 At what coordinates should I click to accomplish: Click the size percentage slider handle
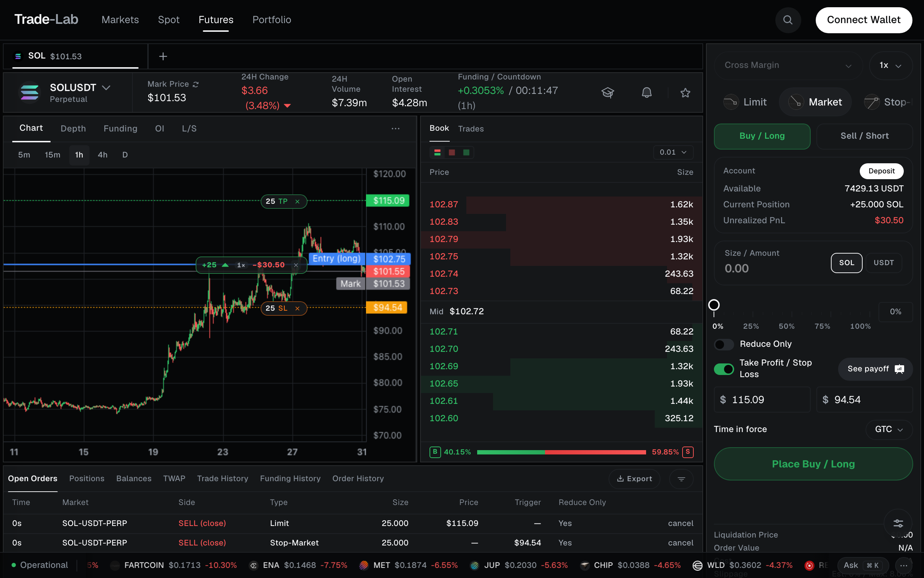click(x=714, y=305)
